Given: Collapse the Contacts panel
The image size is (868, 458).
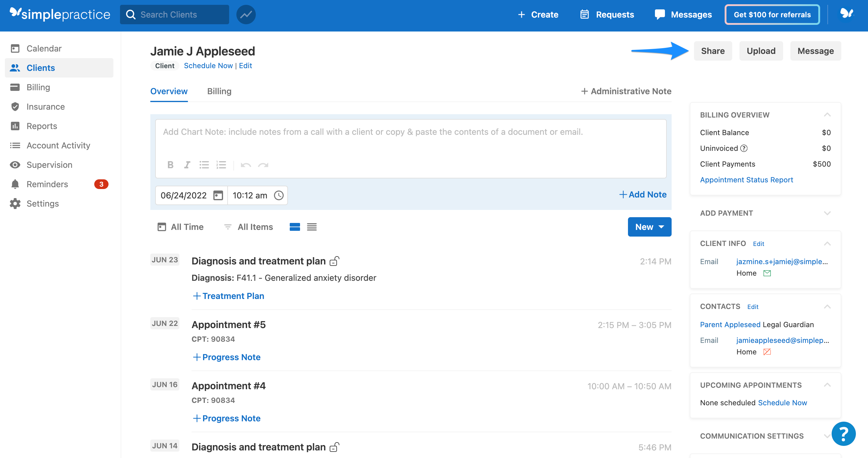Looking at the screenshot, I should [827, 307].
